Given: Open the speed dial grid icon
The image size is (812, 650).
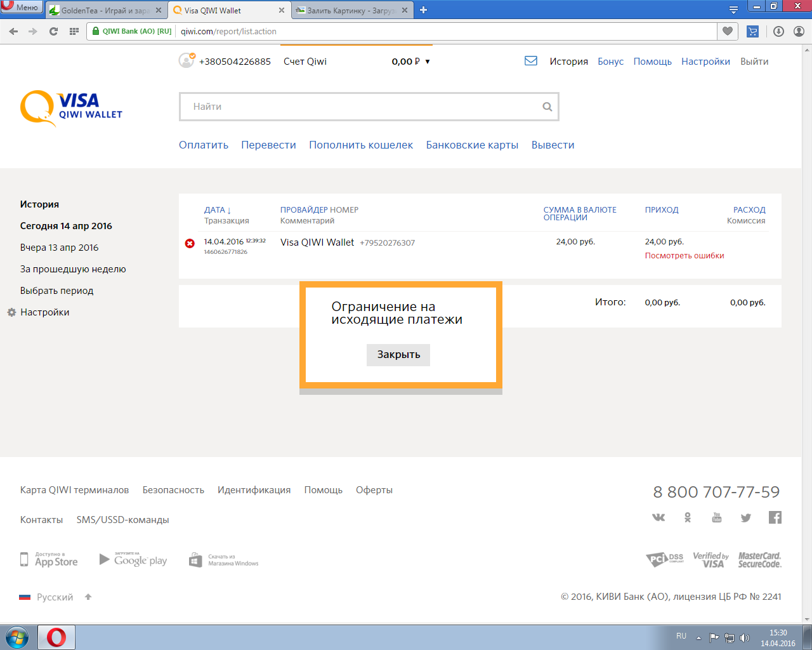Looking at the screenshot, I should pyautogui.click(x=74, y=31).
